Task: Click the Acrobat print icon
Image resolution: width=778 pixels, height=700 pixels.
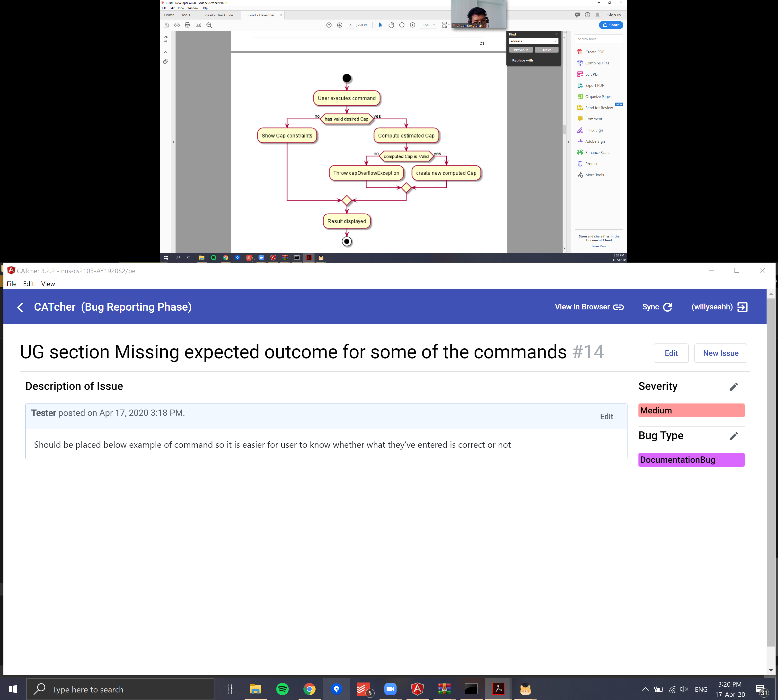Action: (187, 25)
